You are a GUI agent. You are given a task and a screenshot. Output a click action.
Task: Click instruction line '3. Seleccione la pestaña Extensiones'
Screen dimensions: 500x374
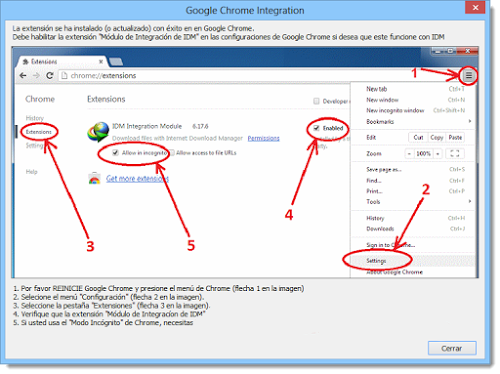click(112, 306)
